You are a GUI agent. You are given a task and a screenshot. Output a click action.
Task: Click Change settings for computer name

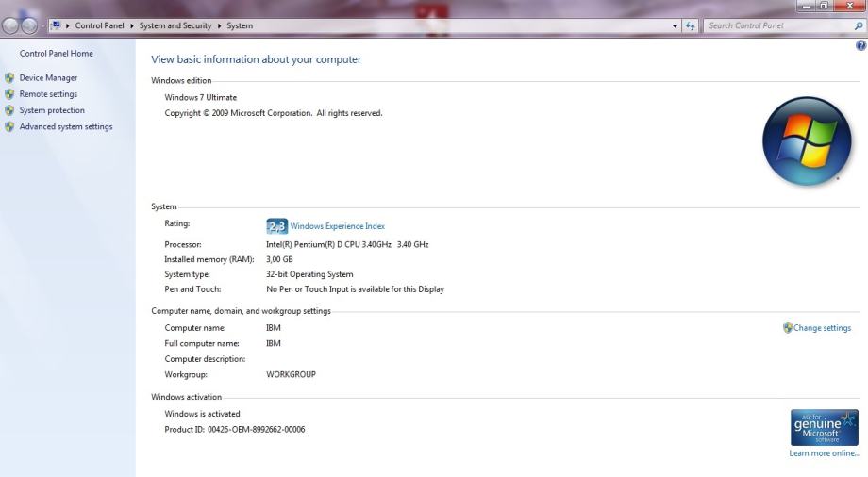(822, 328)
